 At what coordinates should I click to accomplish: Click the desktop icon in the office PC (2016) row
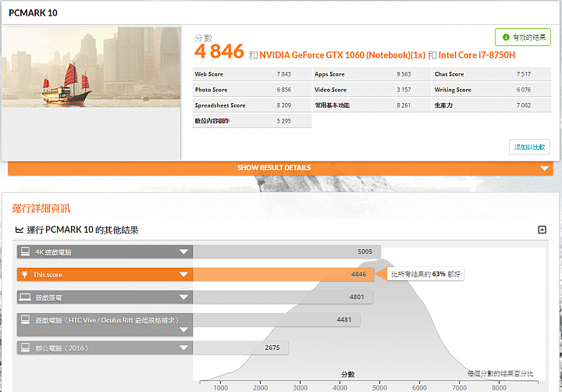[25, 347]
